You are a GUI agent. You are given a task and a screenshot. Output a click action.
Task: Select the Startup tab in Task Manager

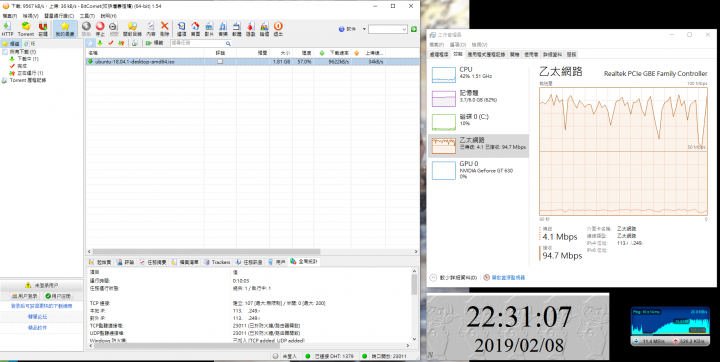514,54
